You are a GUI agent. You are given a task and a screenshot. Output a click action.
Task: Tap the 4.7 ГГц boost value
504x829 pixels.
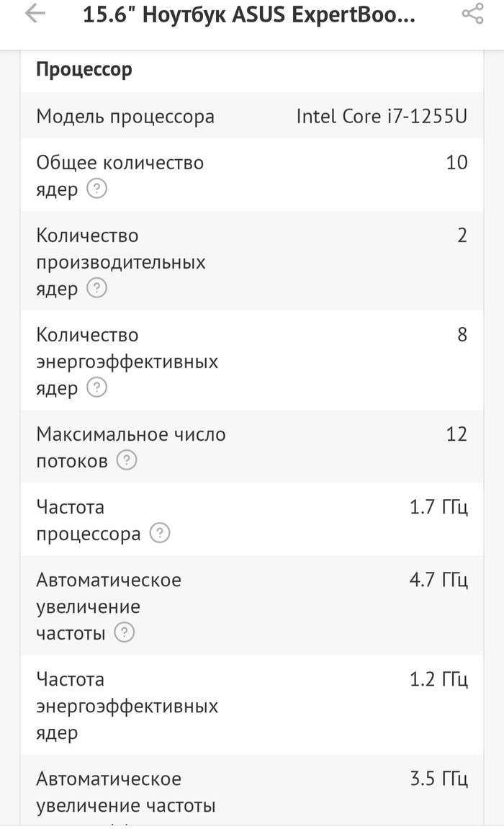pyautogui.click(x=438, y=580)
